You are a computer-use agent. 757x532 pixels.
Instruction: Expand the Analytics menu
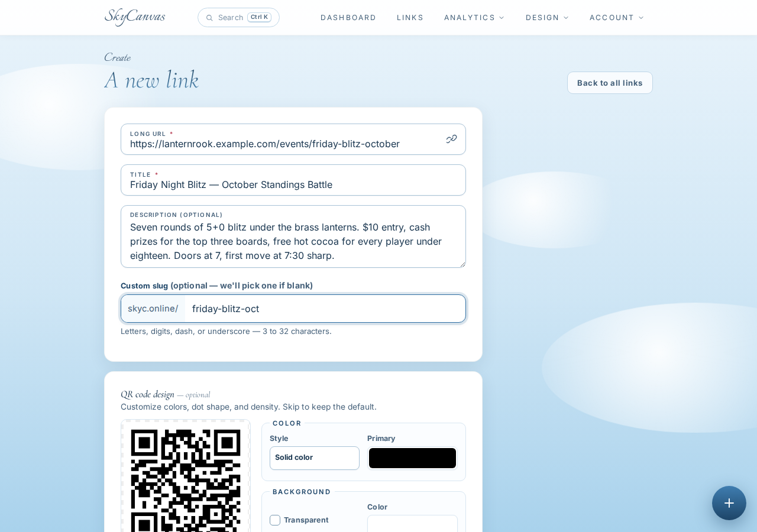point(474,18)
